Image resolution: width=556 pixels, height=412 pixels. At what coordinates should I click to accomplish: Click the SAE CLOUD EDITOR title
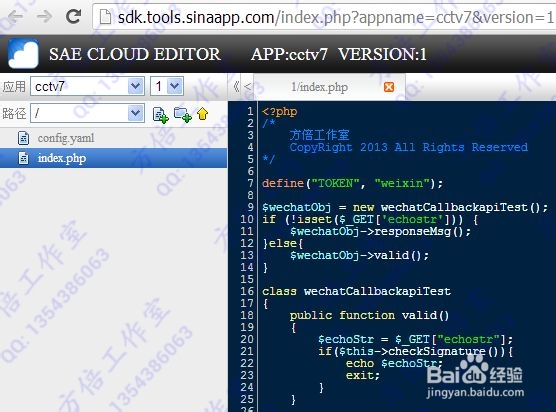[135, 54]
